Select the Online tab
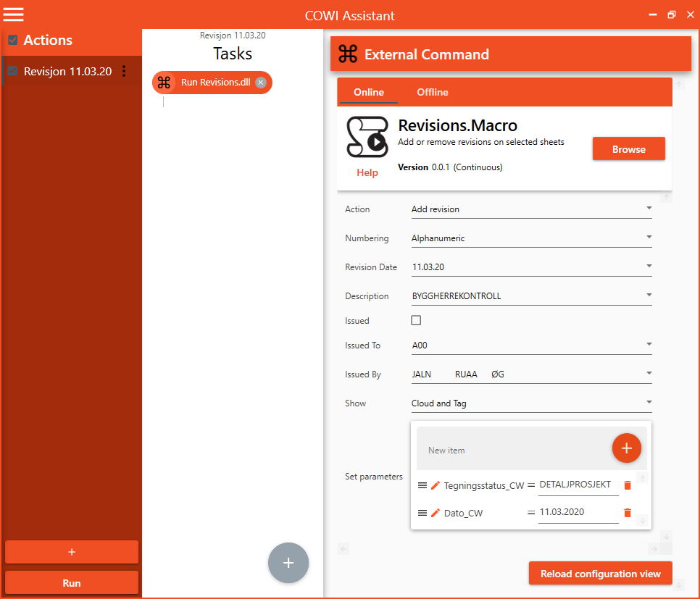 369,92
